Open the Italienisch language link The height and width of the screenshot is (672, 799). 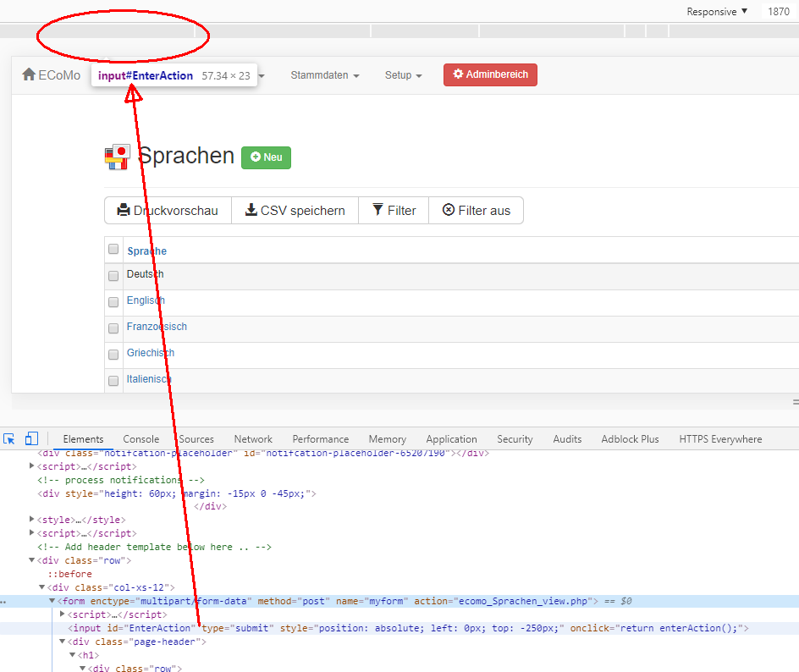tap(149, 379)
